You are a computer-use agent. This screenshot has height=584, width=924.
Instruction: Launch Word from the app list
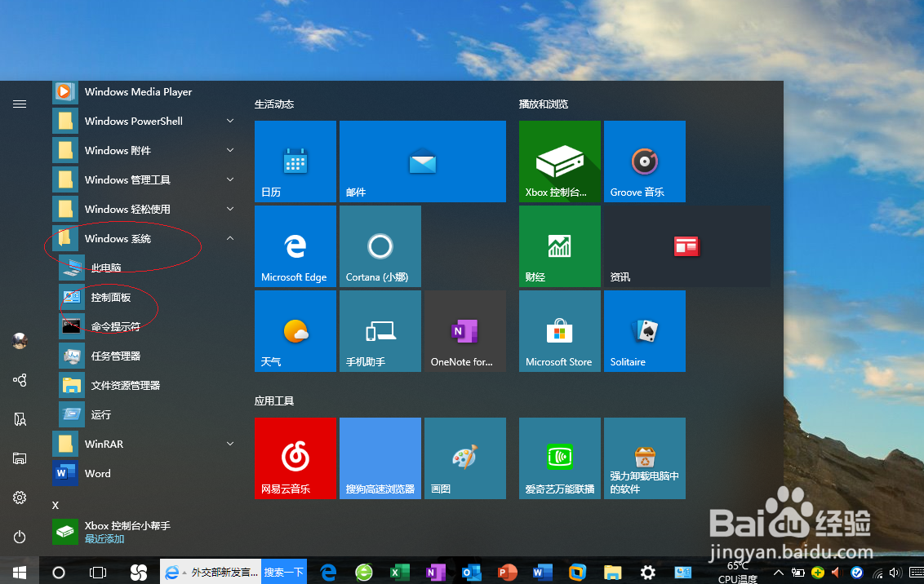(145, 473)
